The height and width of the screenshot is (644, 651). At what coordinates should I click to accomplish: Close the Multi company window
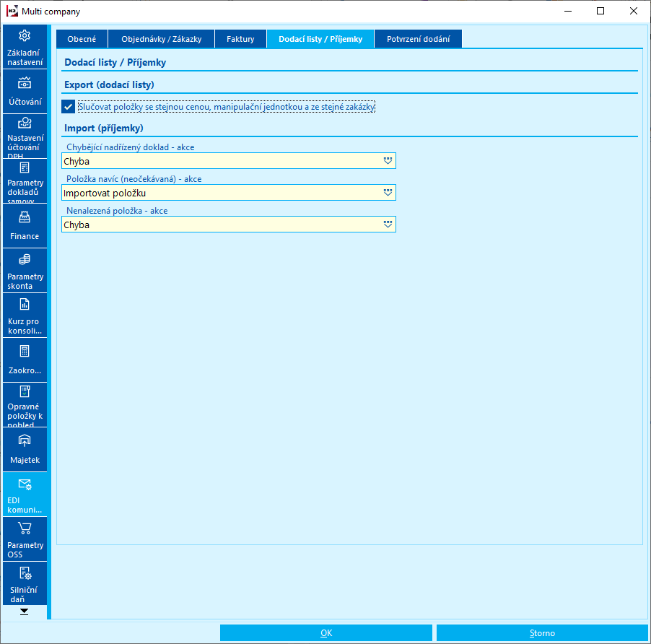coord(634,12)
